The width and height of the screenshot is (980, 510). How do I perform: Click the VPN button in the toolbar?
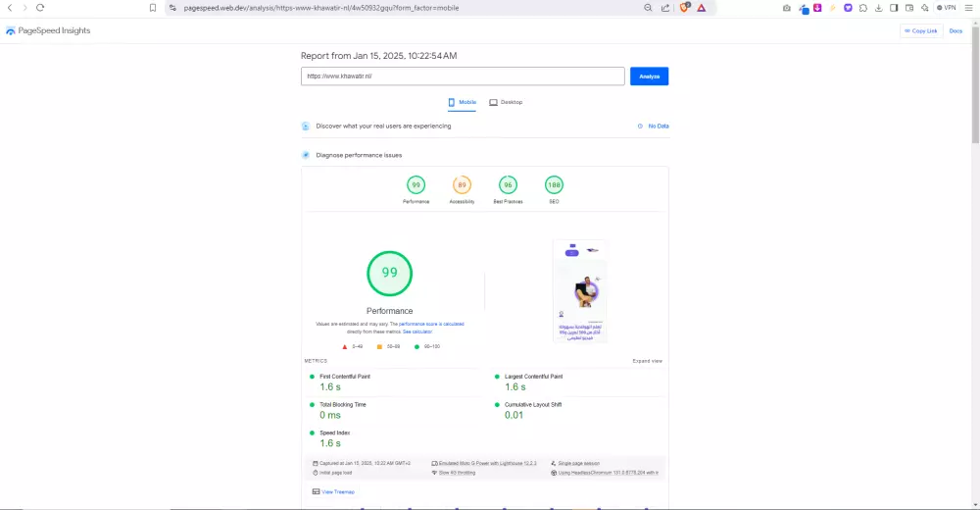click(x=947, y=8)
